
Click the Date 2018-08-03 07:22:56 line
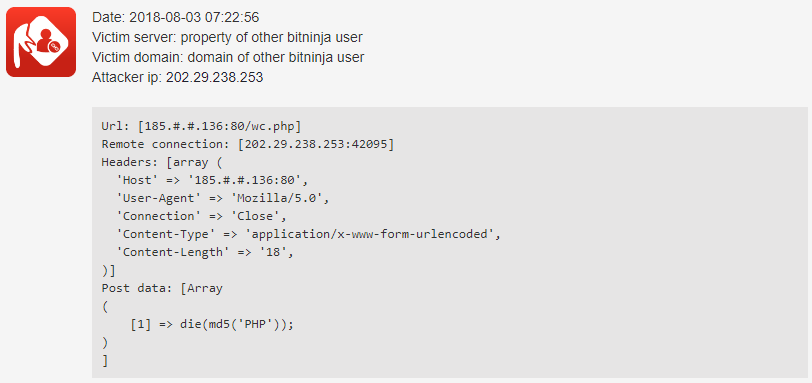coord(176,18)
